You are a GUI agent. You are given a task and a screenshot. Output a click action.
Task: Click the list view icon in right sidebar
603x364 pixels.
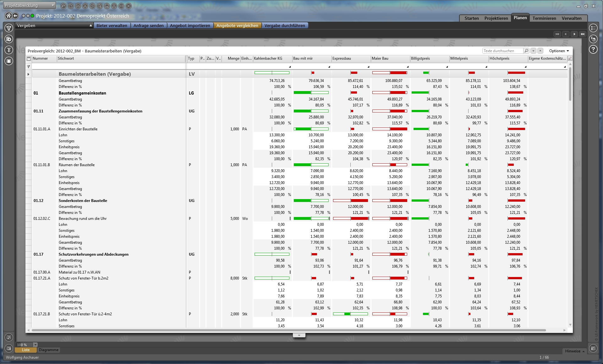pyautogui.click(x=593, y=28)
